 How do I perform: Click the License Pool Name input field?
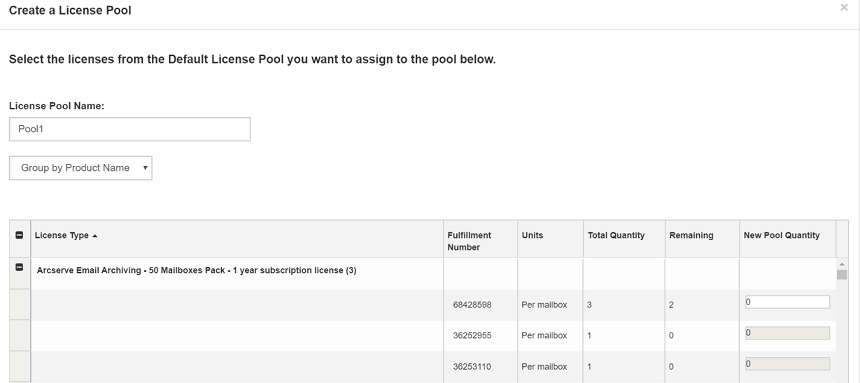tap(130, 129)
